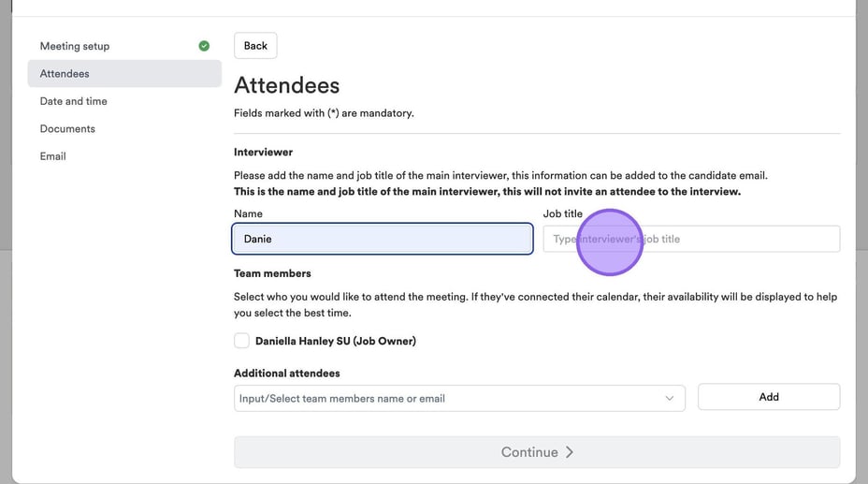This screenshot has width=868, height=484.
Task: Open the Email step
Action: (x=53, y=156)
